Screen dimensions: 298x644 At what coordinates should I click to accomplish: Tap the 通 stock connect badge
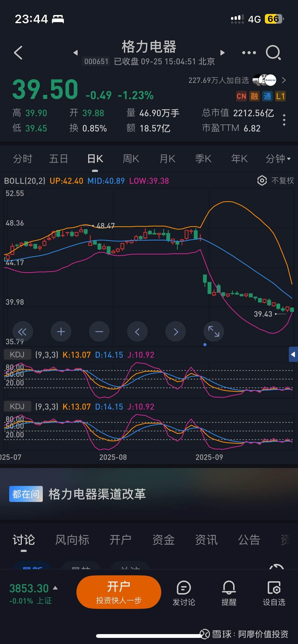pyautogui.click(x=267, y=96)
